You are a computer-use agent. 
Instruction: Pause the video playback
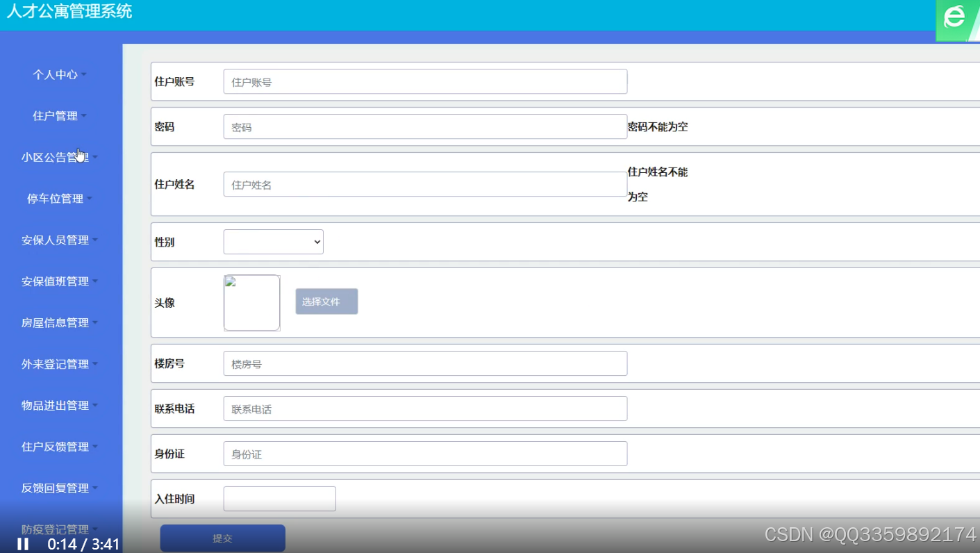tap(23, 544)
